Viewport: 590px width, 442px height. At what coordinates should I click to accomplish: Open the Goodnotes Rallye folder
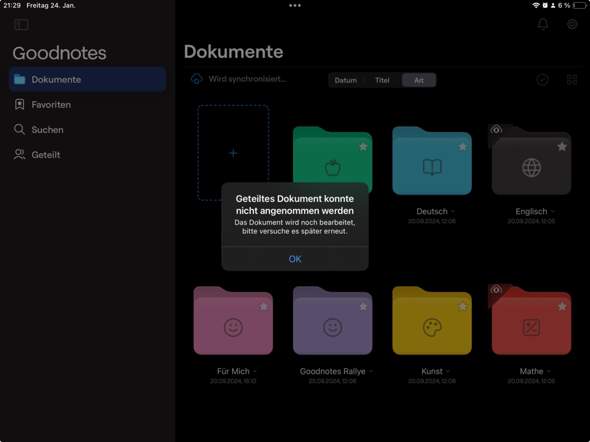333,320
